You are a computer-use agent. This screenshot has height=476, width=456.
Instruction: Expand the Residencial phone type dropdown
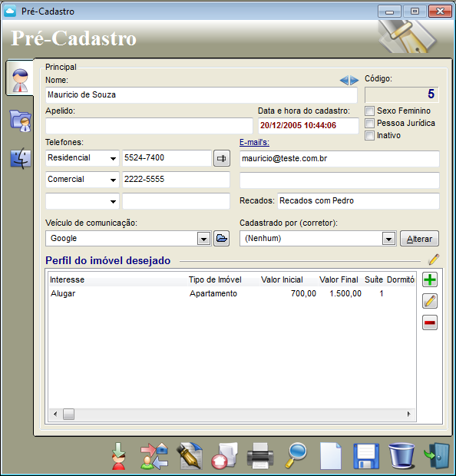113,158
